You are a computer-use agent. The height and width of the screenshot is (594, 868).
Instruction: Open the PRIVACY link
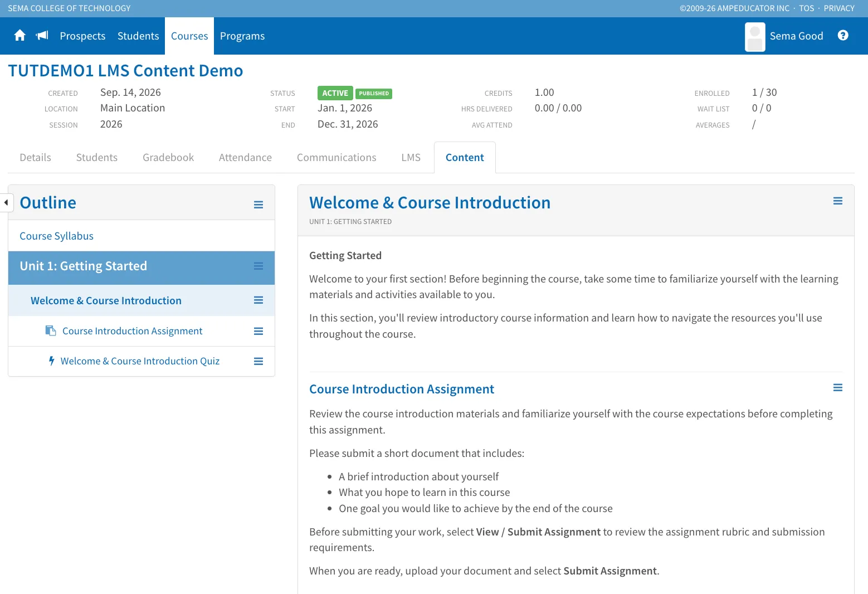[x=839, y=8]
